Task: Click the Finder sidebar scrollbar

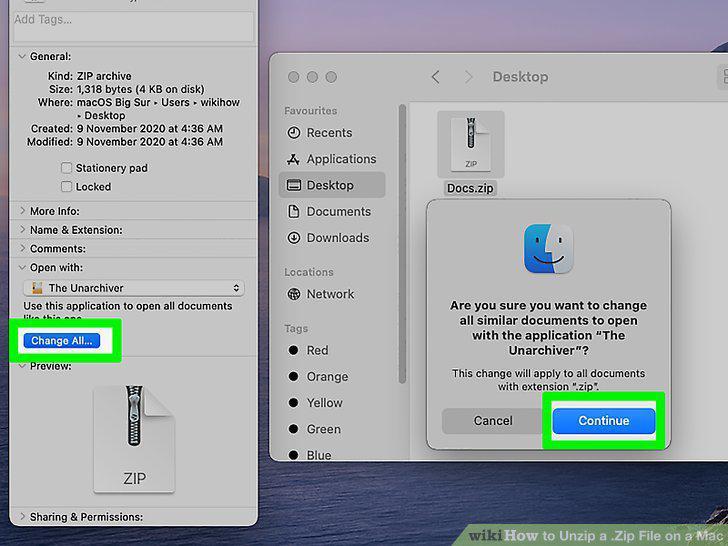Action: [403, 244]
